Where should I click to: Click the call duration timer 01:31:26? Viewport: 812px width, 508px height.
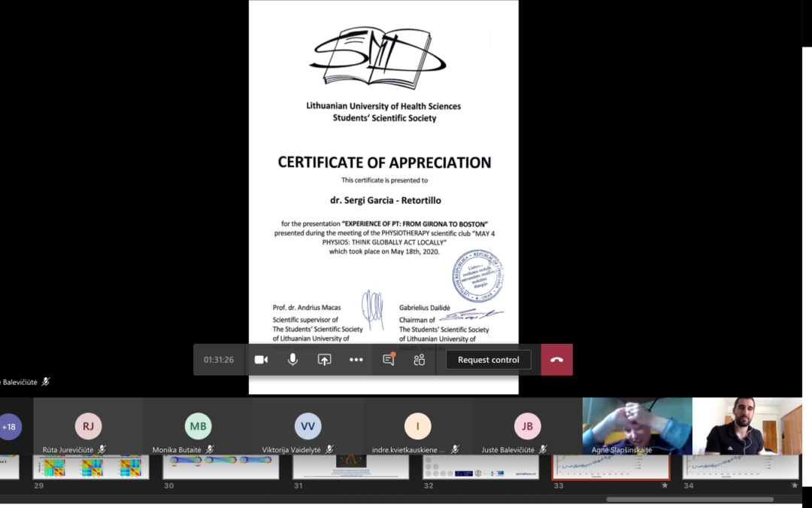219,360
